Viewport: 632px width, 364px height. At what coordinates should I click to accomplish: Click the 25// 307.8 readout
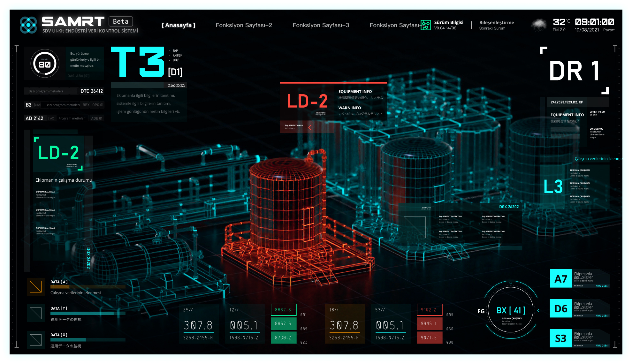pyautogui.click(x=198, y=323)
